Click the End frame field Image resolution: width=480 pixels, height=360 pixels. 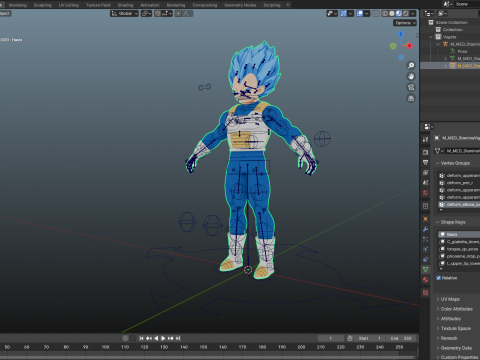(x=401, y=338)
